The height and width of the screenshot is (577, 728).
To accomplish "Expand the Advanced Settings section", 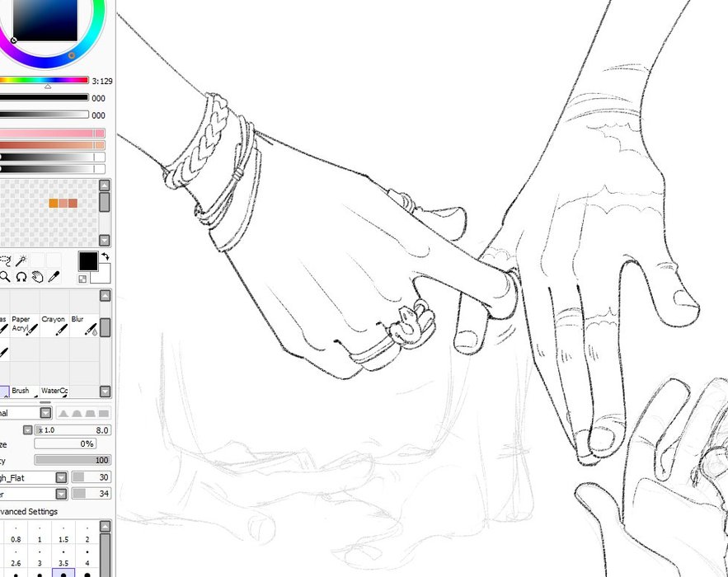I will point(29,512).
